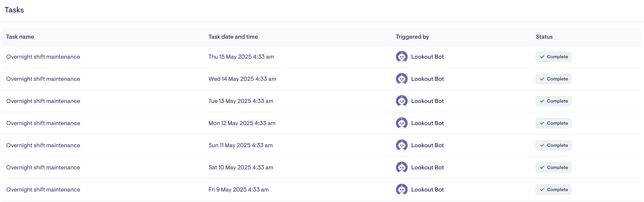Click Lookout Bot avatar in Mon 12 May row

(402, 123)
